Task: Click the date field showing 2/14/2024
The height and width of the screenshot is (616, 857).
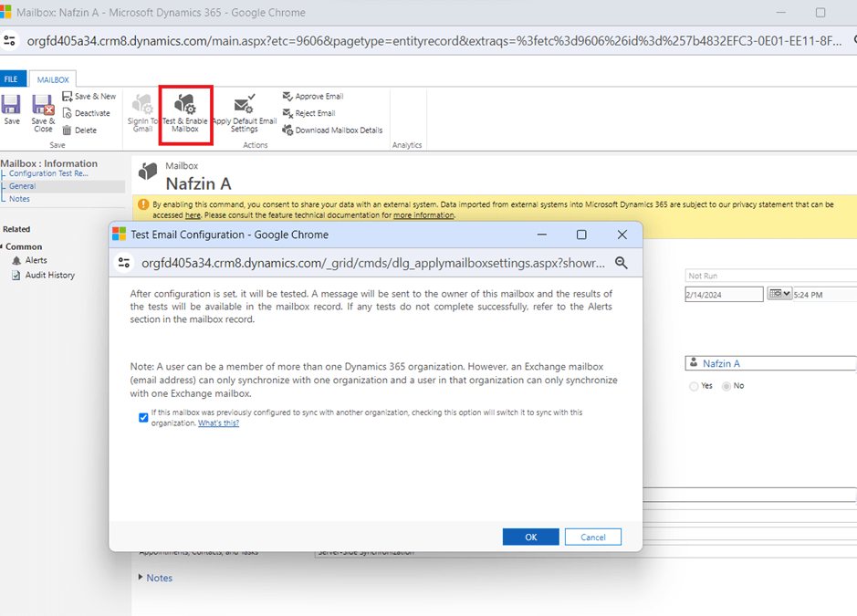Action: 724,294
